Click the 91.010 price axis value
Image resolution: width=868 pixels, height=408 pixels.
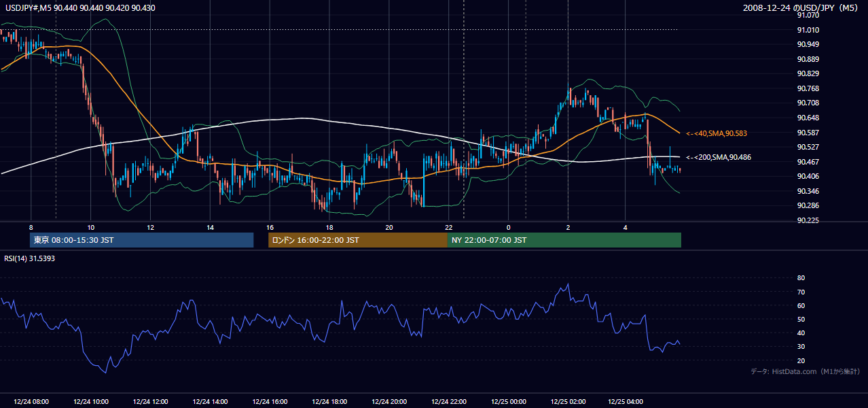pyautogui.click(x=808, y=30)
